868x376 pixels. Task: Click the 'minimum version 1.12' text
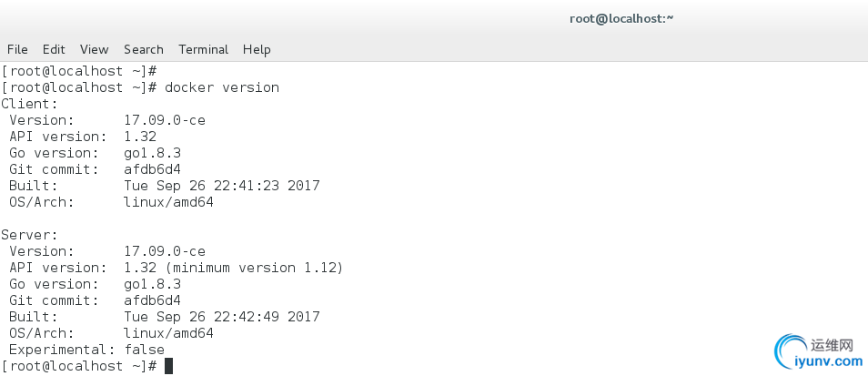click(255, 268)
